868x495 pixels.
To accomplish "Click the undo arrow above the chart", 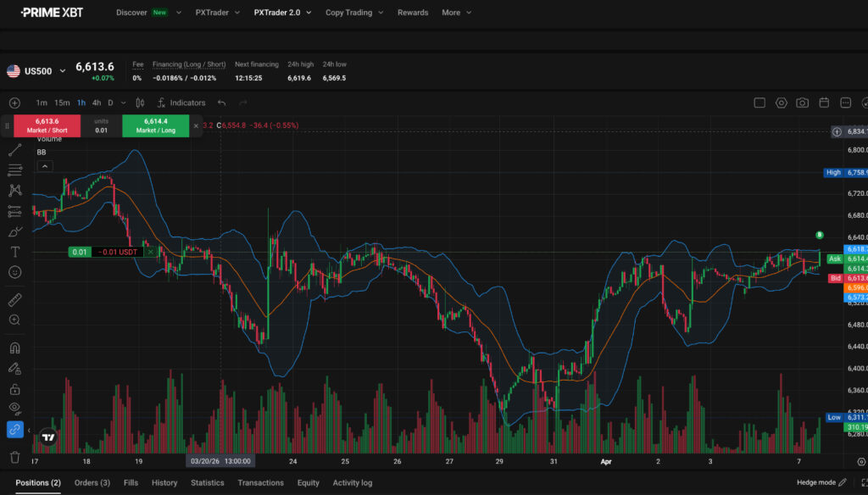I will click(x=220, y=103).
